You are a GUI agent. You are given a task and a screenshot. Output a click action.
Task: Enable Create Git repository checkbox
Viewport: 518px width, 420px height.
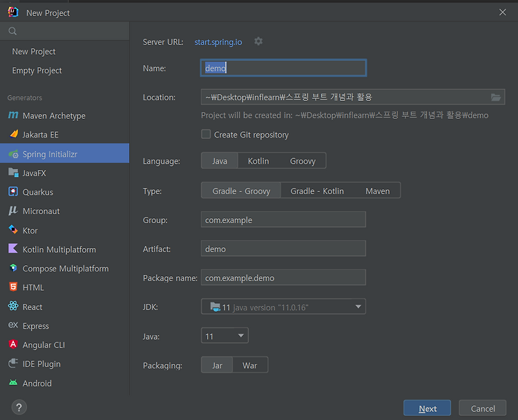[206, 134]
